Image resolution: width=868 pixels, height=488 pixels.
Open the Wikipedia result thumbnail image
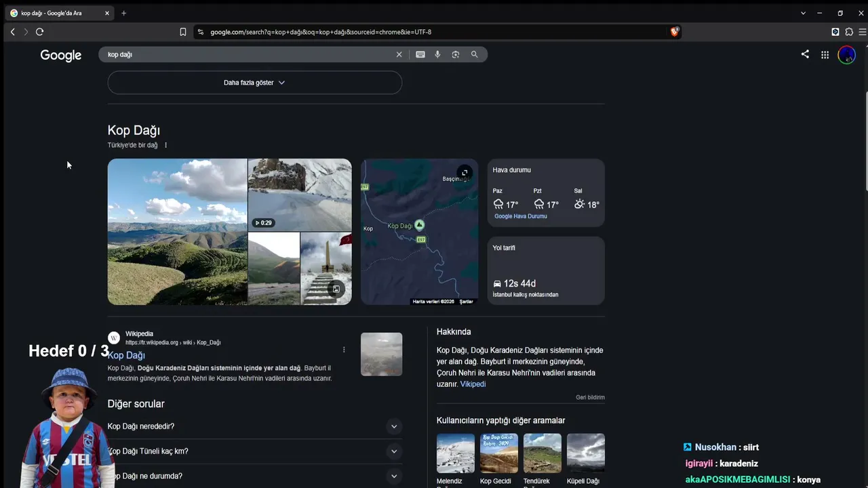pyautogui.click(x=381, y=354)
